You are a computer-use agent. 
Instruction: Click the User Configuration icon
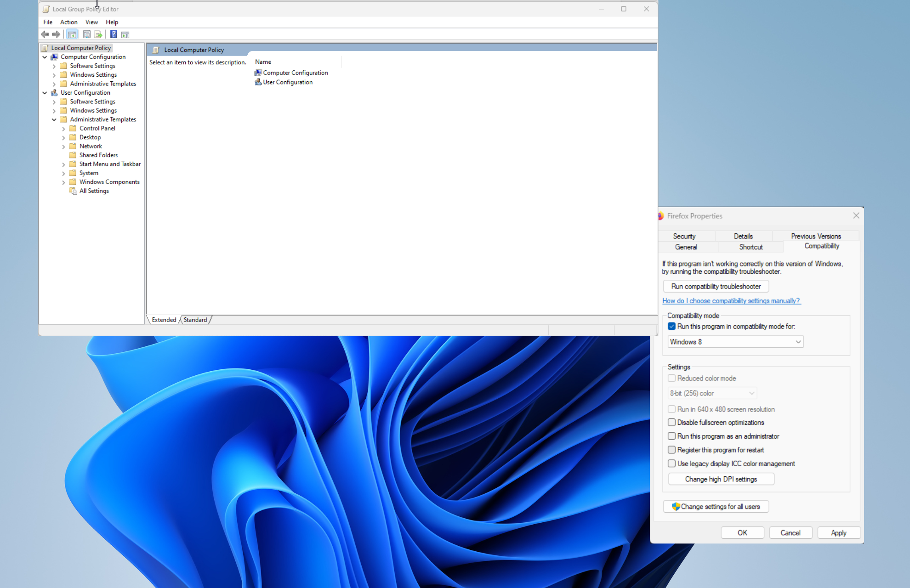click(x=258, y=82)
